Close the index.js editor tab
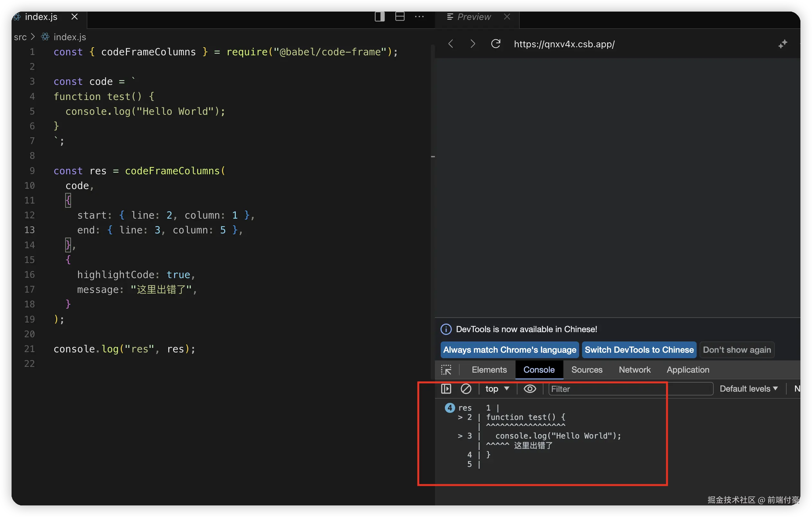The width and height of the screenshot is (812, 517). [x=75, y=16]
